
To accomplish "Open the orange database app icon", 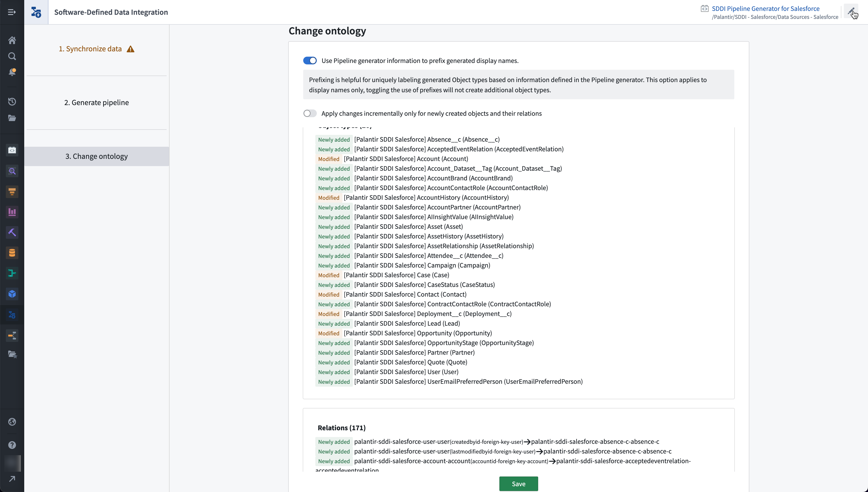I will pyautogui.click(x=12, y=253).
